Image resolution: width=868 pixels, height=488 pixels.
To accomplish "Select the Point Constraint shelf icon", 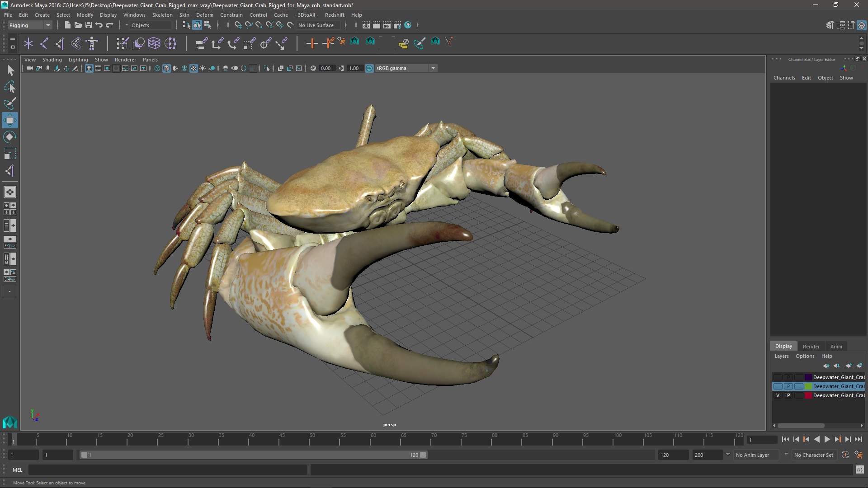I will click(217, 43).
